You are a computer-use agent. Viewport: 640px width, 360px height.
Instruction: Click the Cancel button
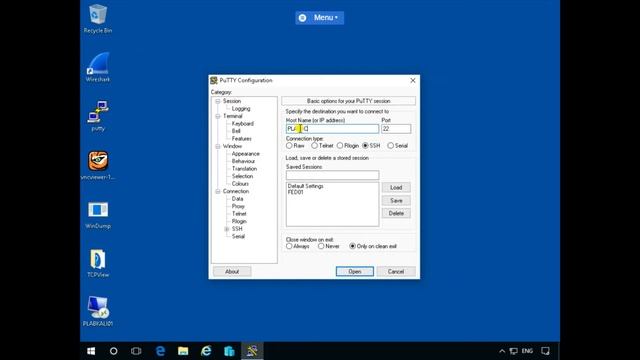coord(396,271)
